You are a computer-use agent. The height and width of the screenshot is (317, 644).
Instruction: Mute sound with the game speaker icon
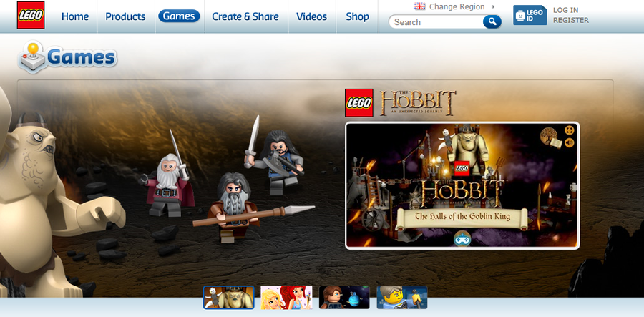570,142
